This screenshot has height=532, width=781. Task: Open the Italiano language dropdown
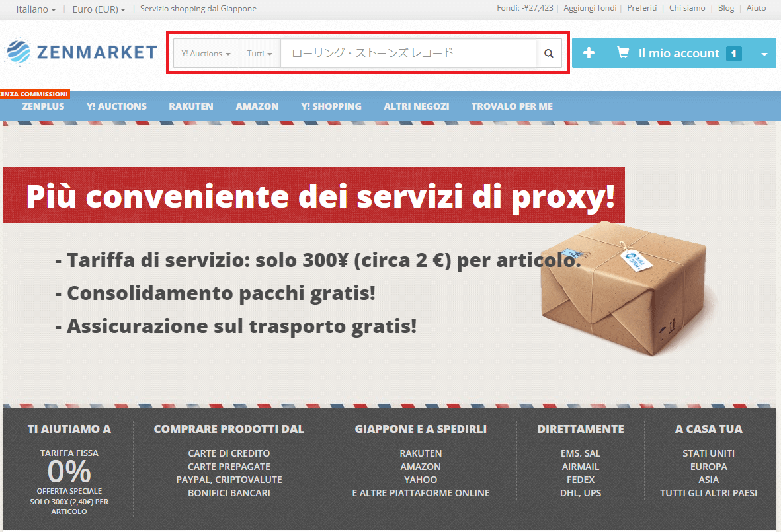point(36,9)
